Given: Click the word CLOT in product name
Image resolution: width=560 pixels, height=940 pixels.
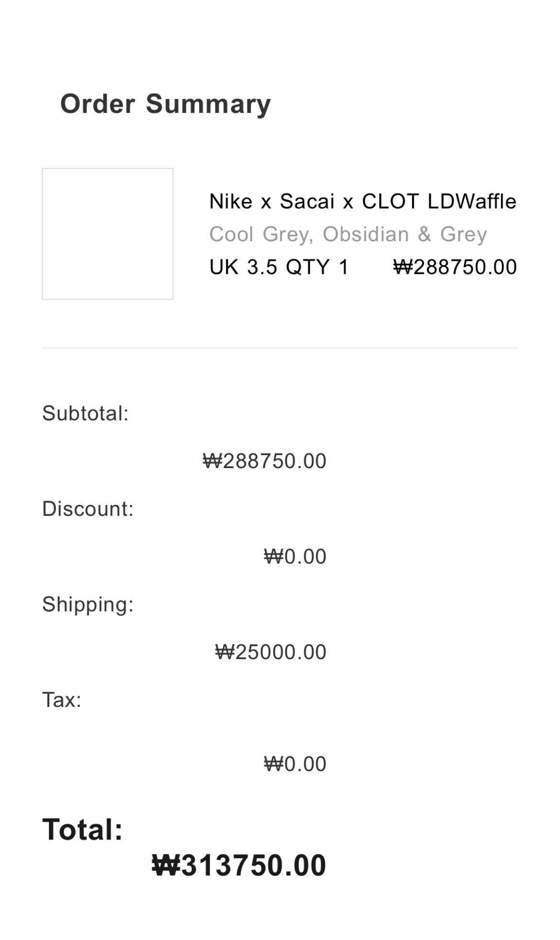Looking at the screenshot, I should click(x=390, y=201).
